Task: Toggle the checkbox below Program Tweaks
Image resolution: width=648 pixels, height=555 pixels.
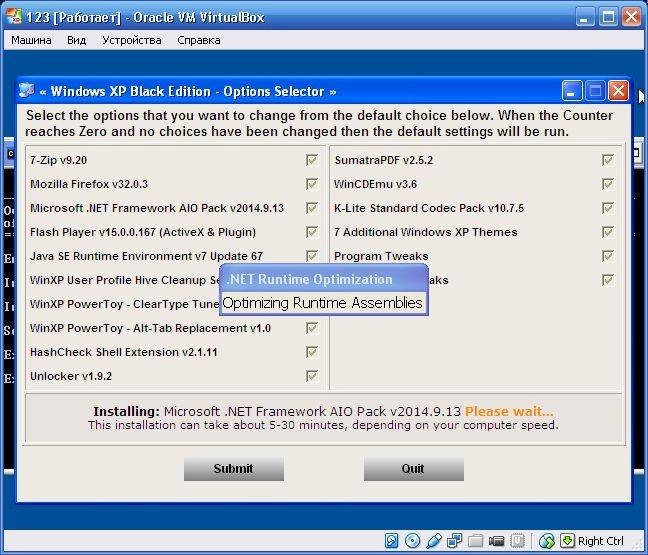Action: coord(608,280)
